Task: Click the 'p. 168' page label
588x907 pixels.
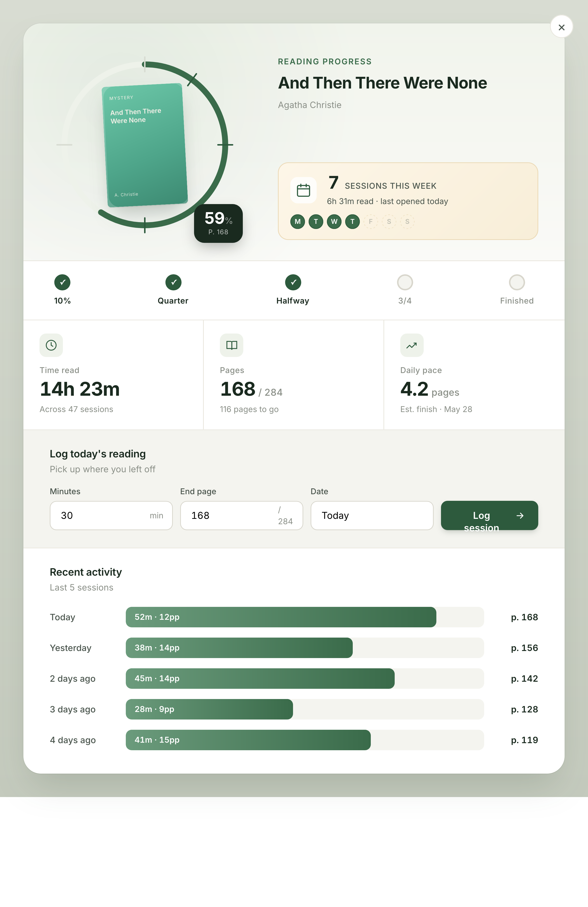Action: click(x=524, y=617)
